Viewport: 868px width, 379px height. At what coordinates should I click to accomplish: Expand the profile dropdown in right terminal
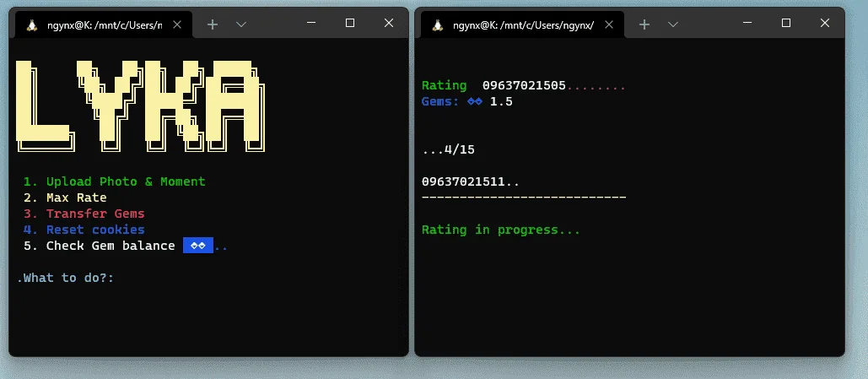[672, 24]
